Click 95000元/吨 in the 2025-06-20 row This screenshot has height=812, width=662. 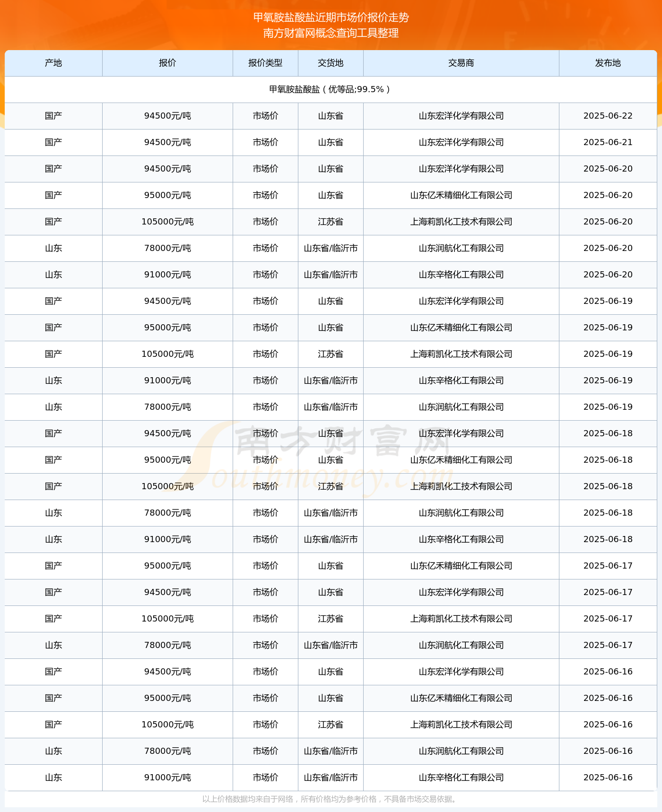[x=167, y=195]
